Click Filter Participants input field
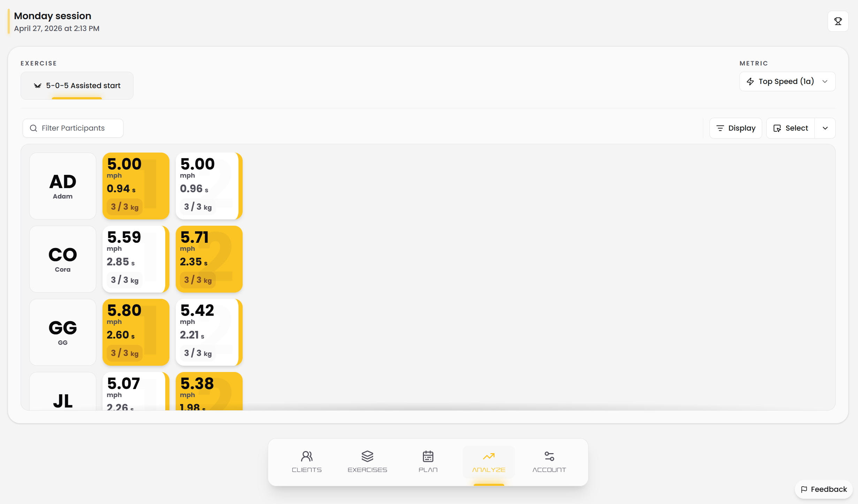The width and height of the screenshot is (858, 504). (x=73, y=128)
